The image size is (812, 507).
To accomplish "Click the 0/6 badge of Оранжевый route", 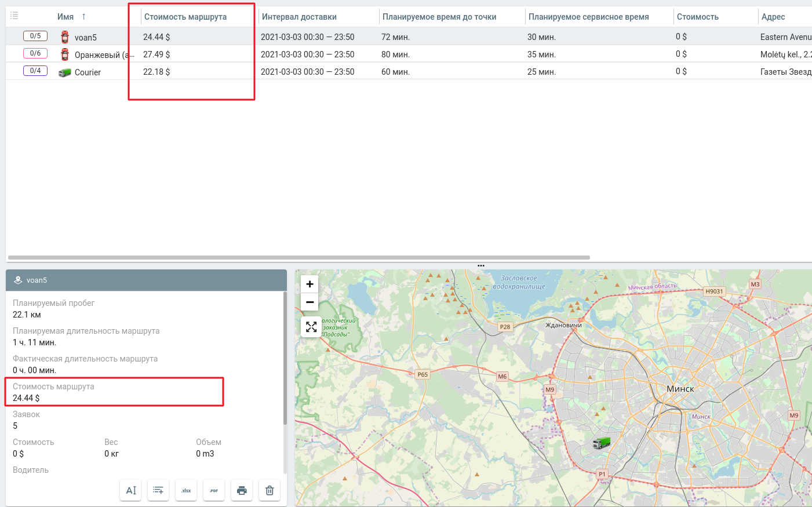I will click(35, 53).
